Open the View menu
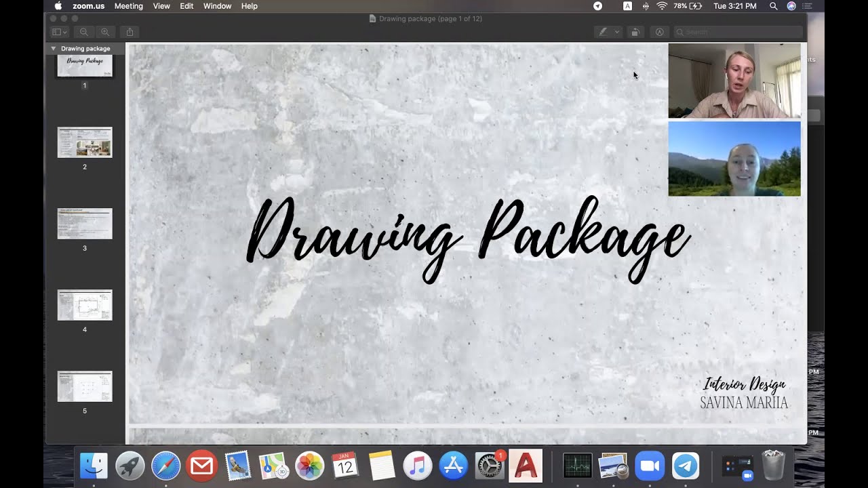 (161, 6)
